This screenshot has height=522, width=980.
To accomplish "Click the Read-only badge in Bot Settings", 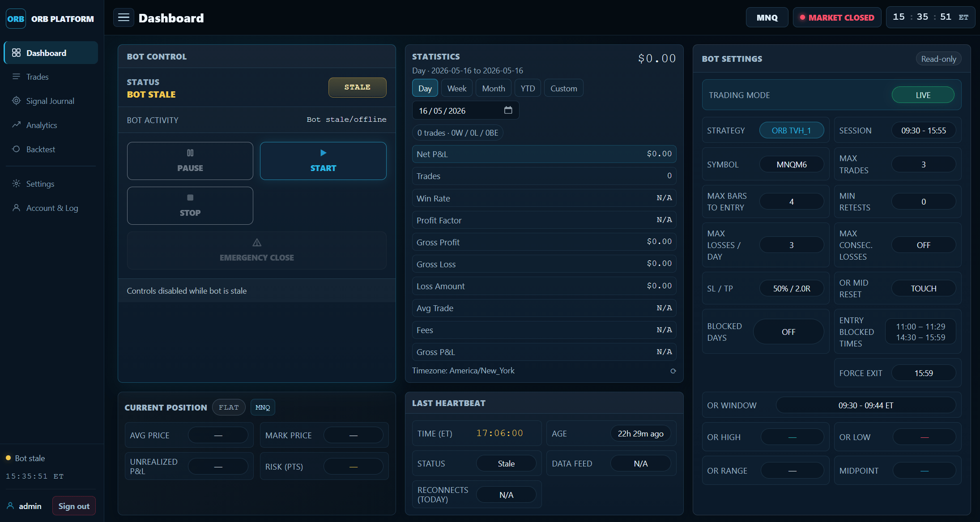I will pos(938,59).
